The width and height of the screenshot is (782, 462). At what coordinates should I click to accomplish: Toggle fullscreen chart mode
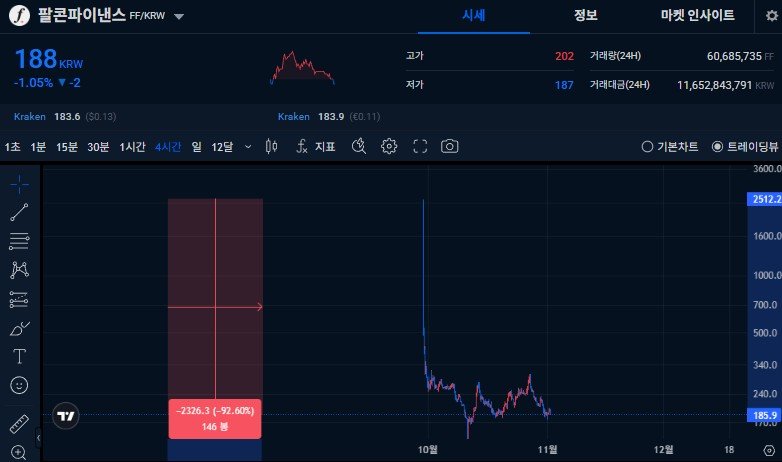[420, 147]
